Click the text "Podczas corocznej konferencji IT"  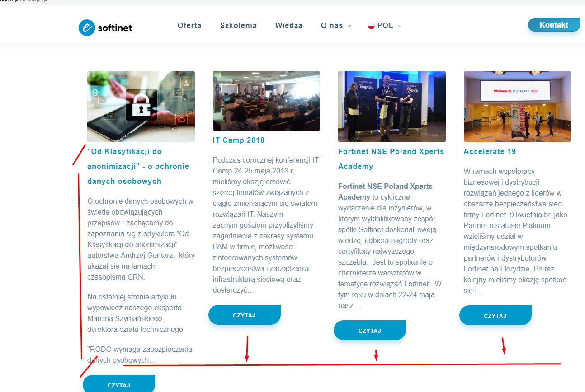tap(266, 160)
